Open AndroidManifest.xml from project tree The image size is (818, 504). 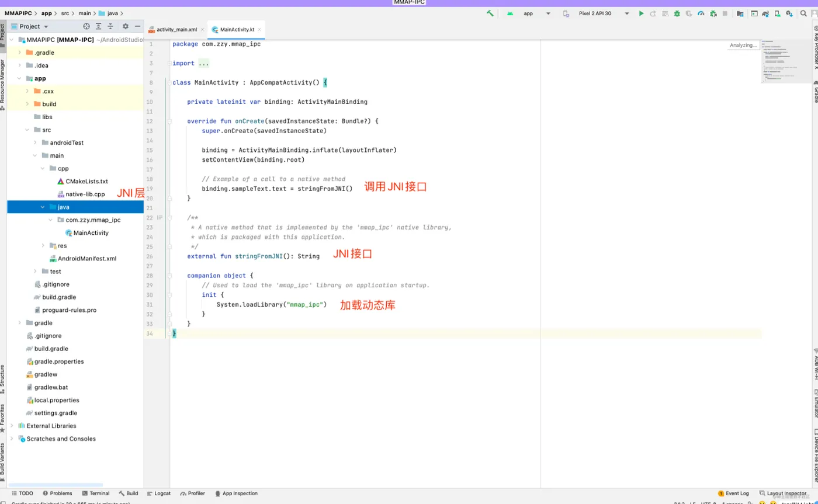click(82, 258)
